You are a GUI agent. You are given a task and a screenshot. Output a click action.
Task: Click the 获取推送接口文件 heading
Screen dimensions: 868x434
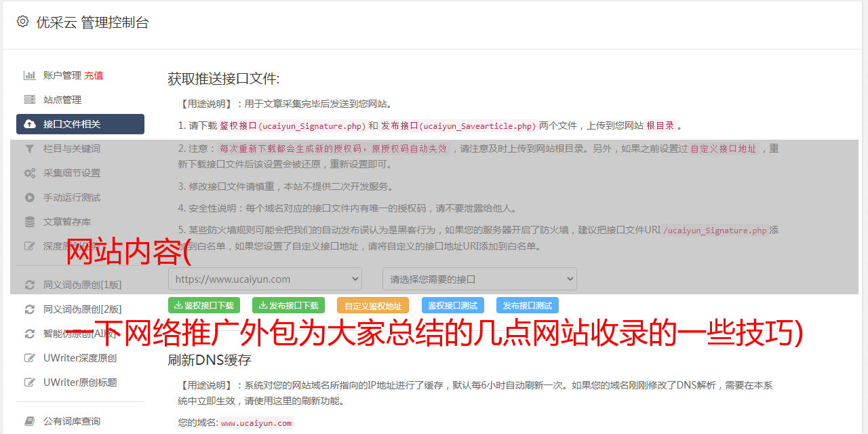pyautogui.click(x=224, y=79)
